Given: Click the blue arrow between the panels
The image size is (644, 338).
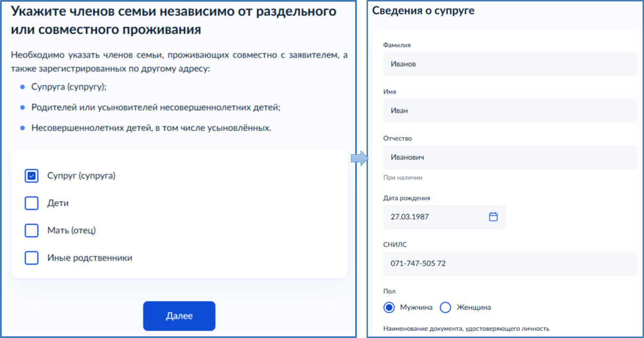Looking at the screenshot, I should (x=359, y=159).
